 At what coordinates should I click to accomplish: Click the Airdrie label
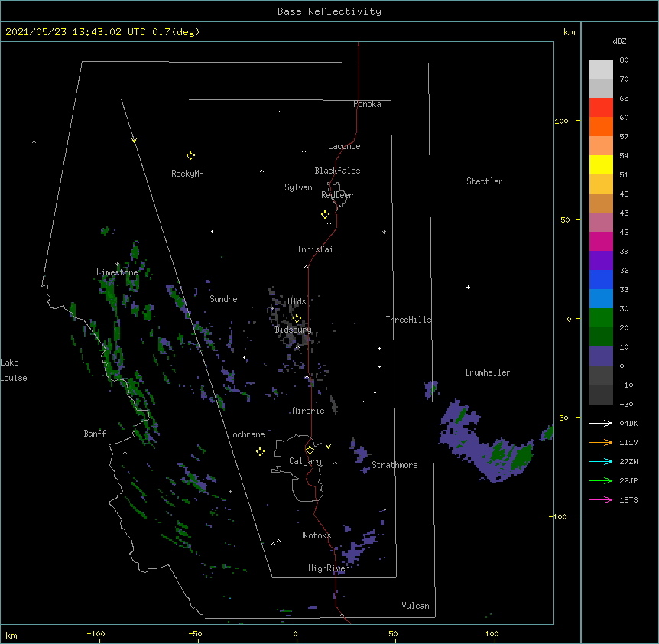coord(309,411)
